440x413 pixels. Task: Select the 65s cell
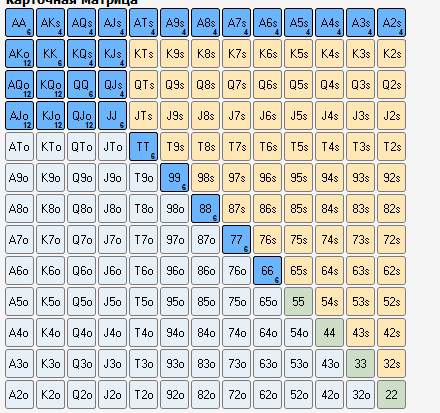point(298,271)
